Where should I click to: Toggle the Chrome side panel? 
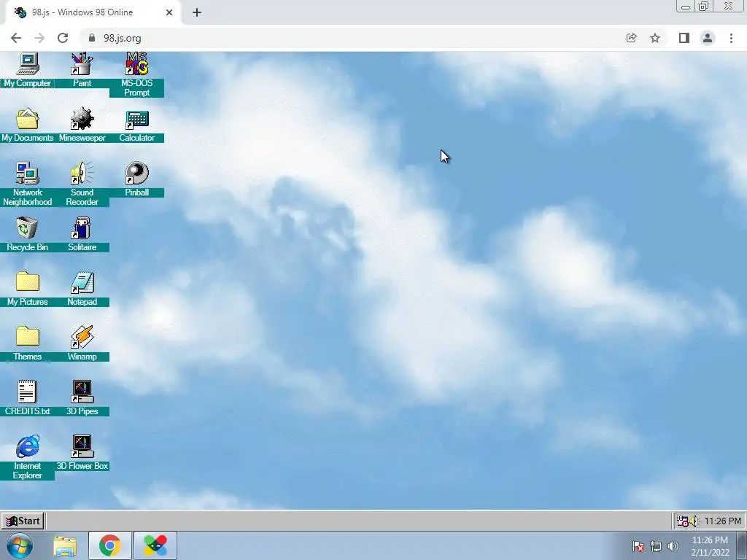click(684, 38)
